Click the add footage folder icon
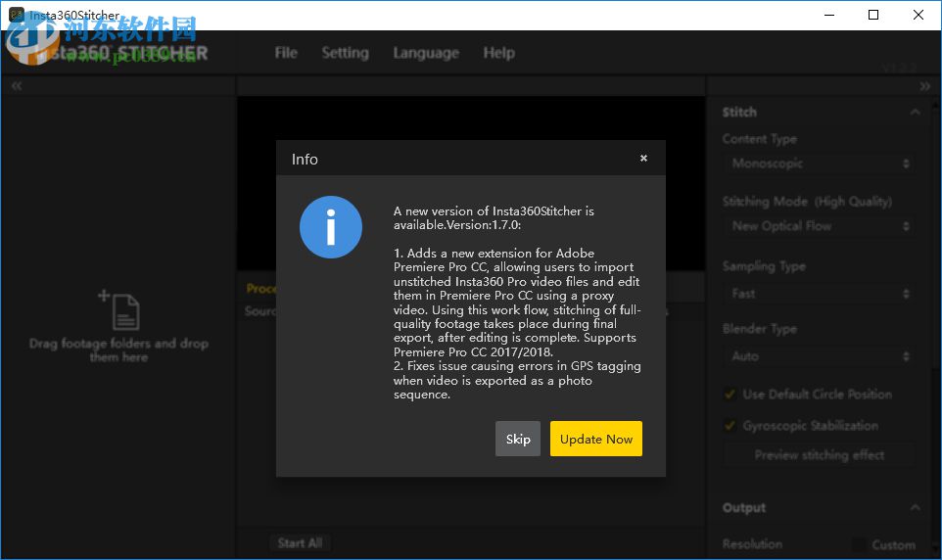Screen dimensions: 942x560 pyautogui.click(x=118, y=309)
